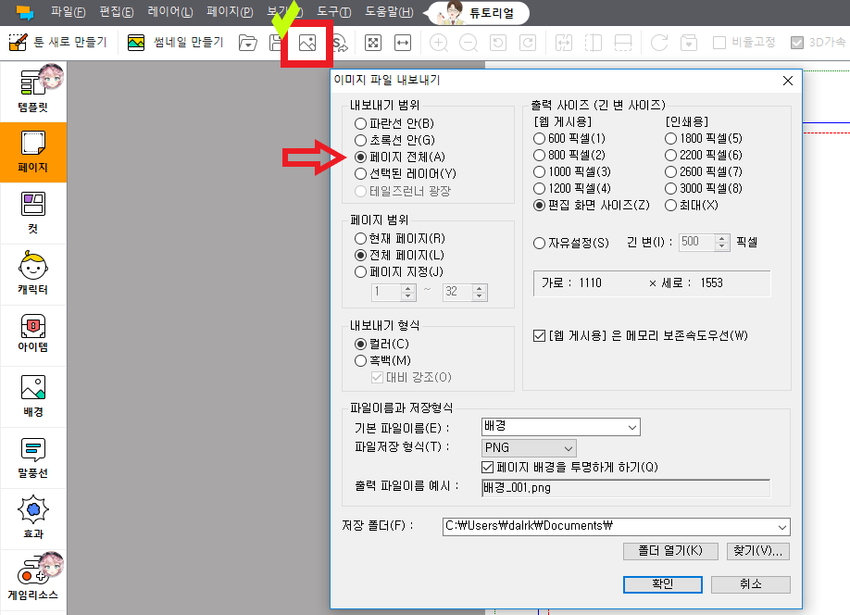Open the 도구(T) menu
This screenshot has width=850, height=615.
pos(333,12)
